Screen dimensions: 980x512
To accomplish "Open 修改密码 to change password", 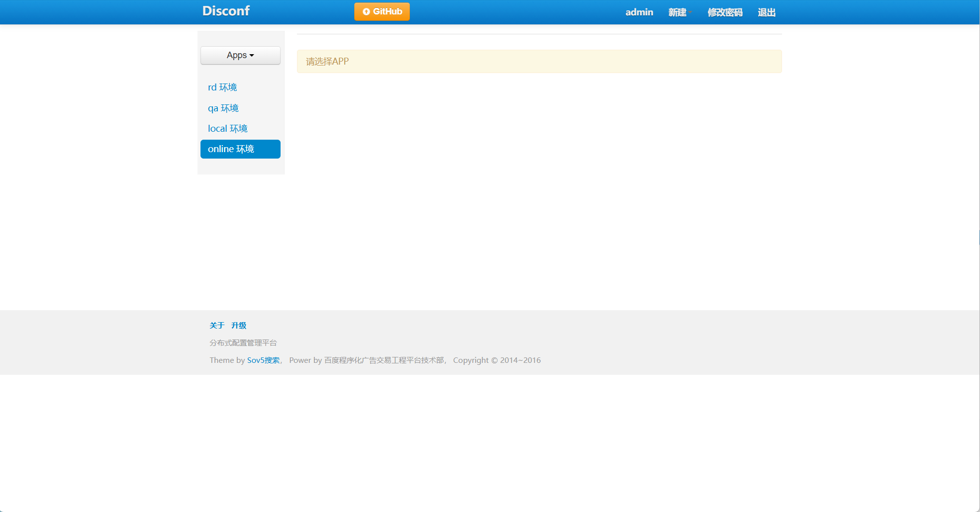I will (725, 12).
